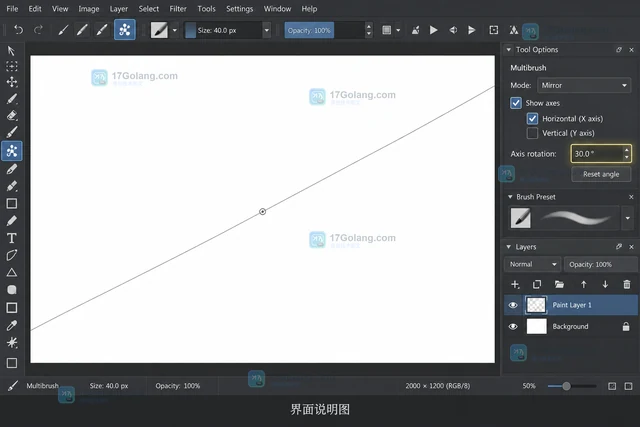Viewport: 640px width, 427px height.
Task: Click the zoom slider in status bar
Action: tap(572, 386)
